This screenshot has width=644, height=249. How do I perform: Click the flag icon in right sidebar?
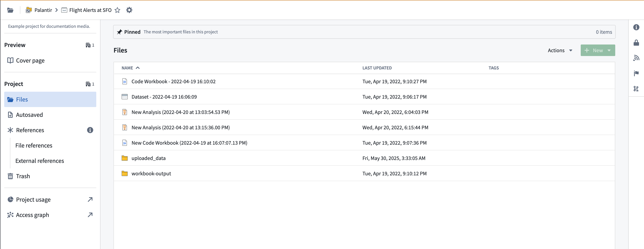[636, 73]
